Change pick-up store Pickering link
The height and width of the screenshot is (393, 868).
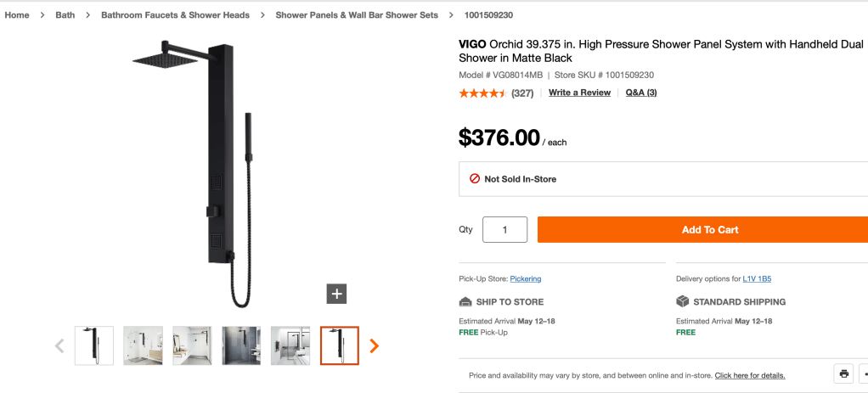tap(526, 278)
